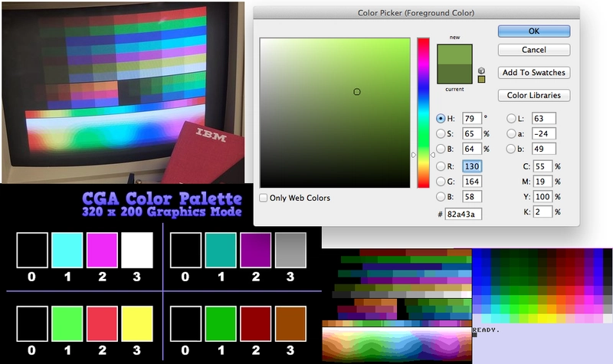Click the Cancel button in Color Picker

click(x=533, y=50)
